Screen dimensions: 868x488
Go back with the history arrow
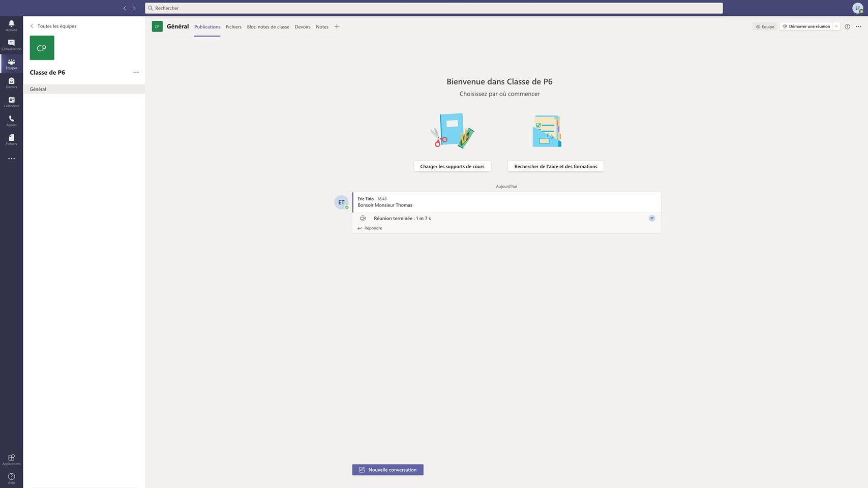click(125, 8)
